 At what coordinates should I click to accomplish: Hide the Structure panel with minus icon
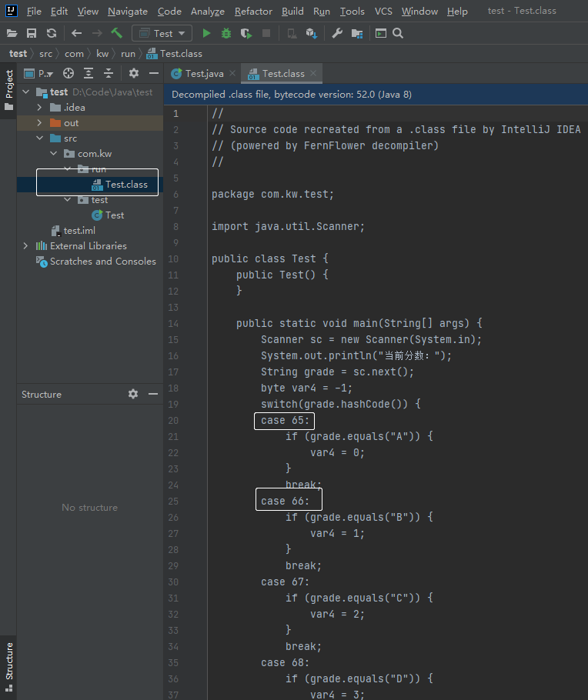click(x=153, y=394)
